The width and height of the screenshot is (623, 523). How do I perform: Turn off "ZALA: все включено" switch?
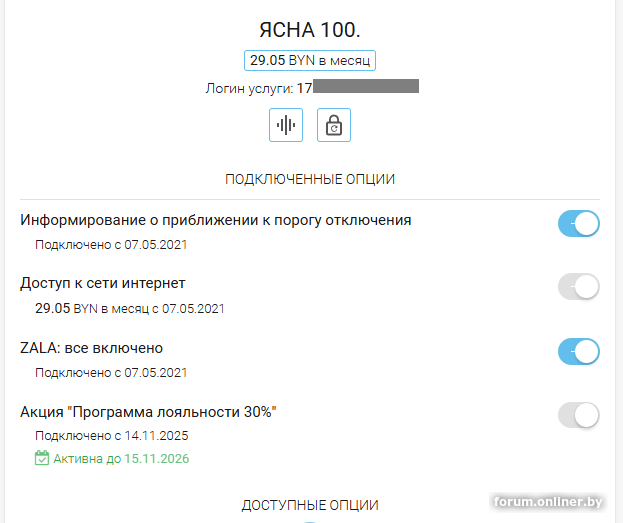tap(578, 351)
